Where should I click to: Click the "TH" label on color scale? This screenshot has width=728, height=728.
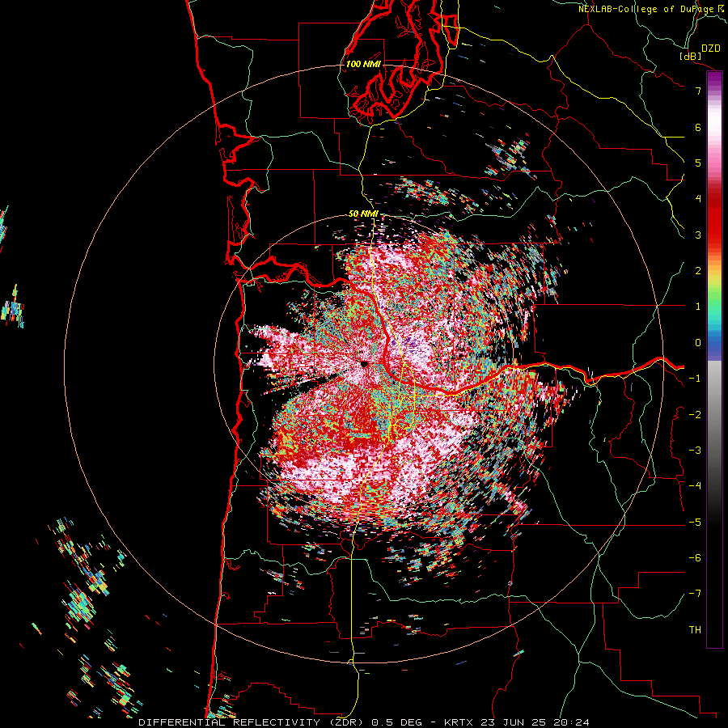click(695, 630)
